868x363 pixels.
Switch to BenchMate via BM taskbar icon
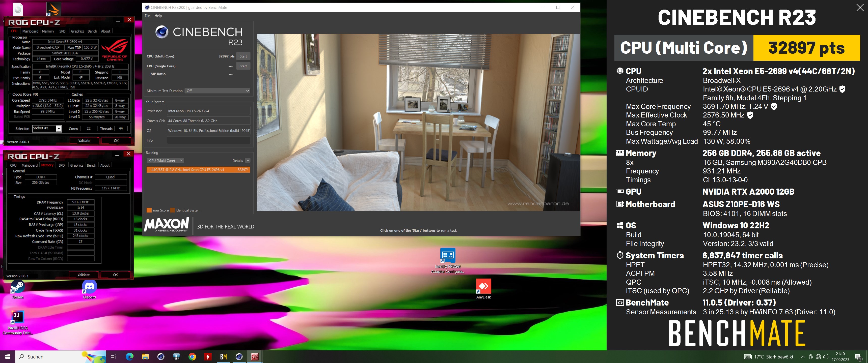tap(223, 357)
